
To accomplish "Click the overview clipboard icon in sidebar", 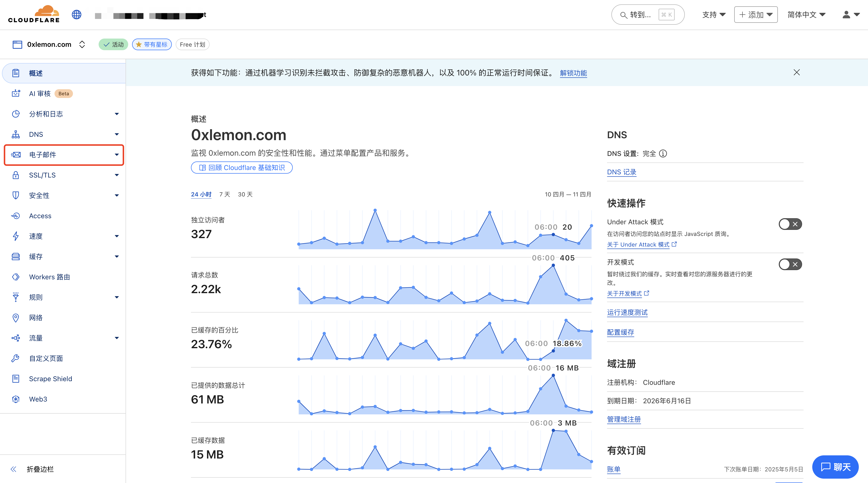I will click(16, 73).
